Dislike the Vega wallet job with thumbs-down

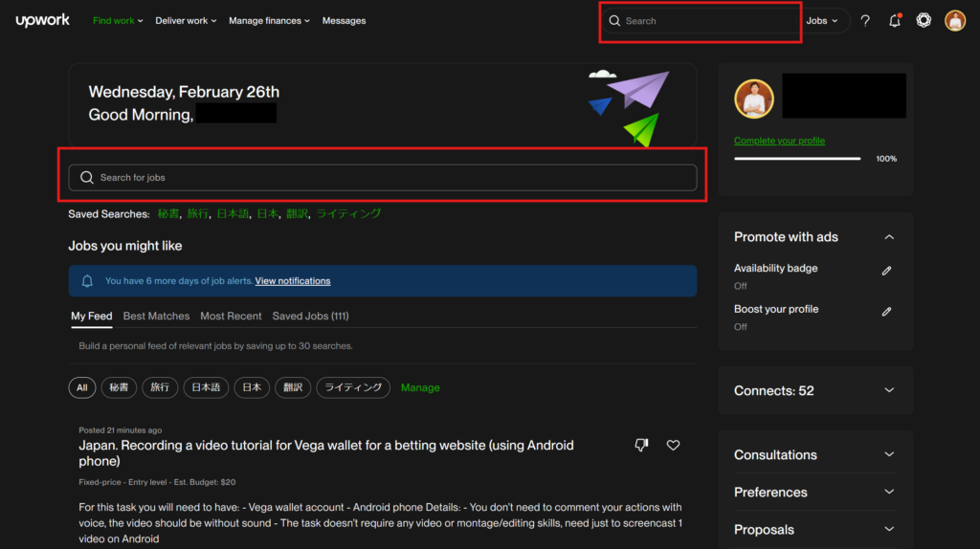(641, 445)
